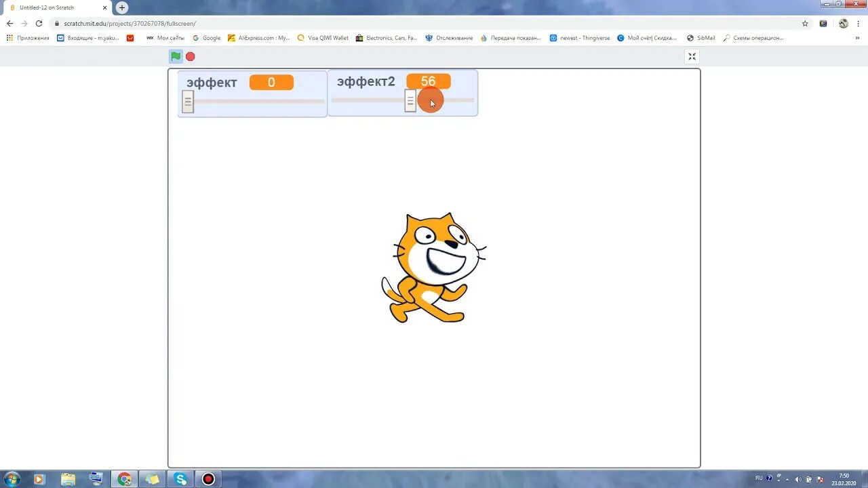Viewport: 868px width, 488px height.
Task: Click the эффект2 slider handle
Action: click(x=410, y=102)
